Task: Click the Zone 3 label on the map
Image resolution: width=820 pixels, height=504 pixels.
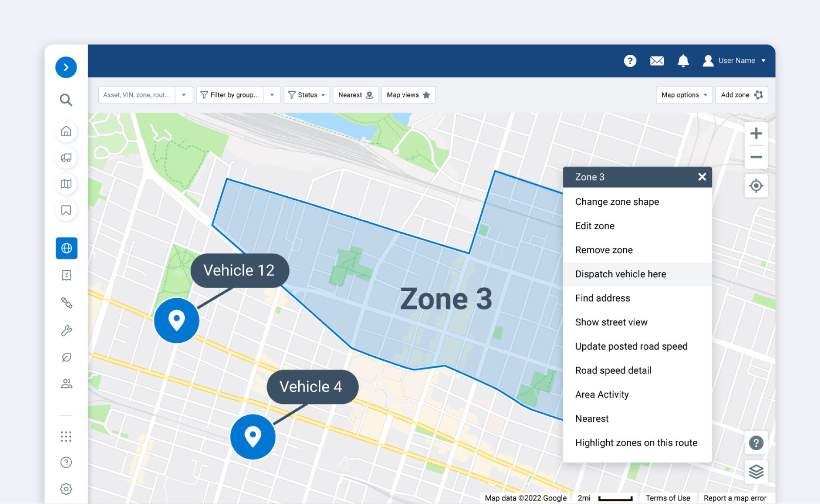Action: (x=446, y=299)
